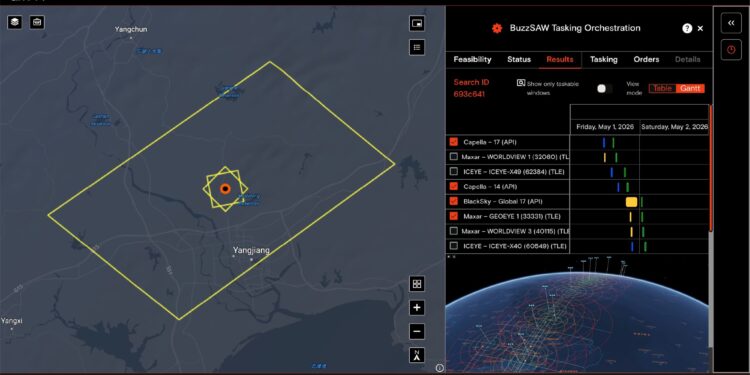Open the Details tab
Viewport: 750px width, 375px height.
coord(688,59)
